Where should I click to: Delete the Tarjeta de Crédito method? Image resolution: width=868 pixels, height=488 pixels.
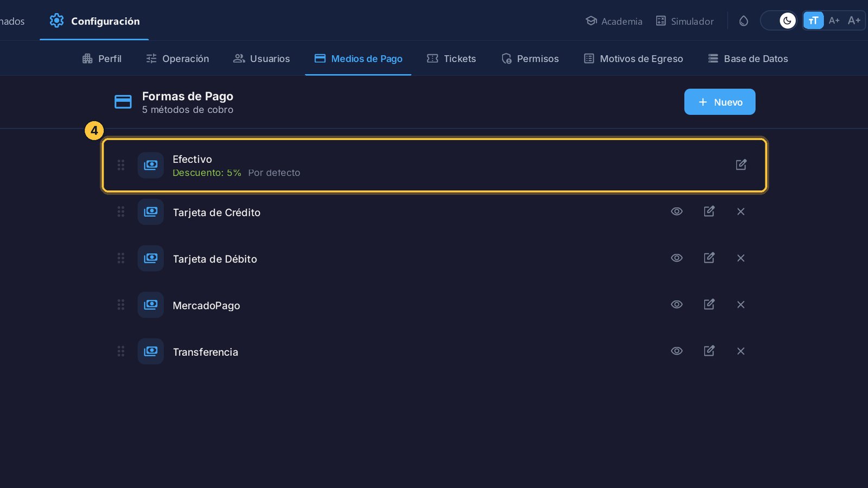741,211
